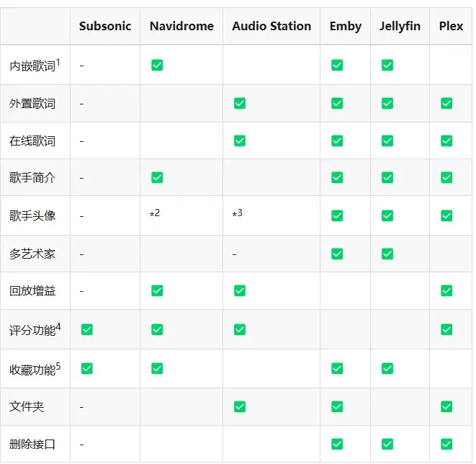This screenshot has width=476, height=464.
Task: Click the Jellyfin check mark for 在线歌词
Action: coord(387,141)
